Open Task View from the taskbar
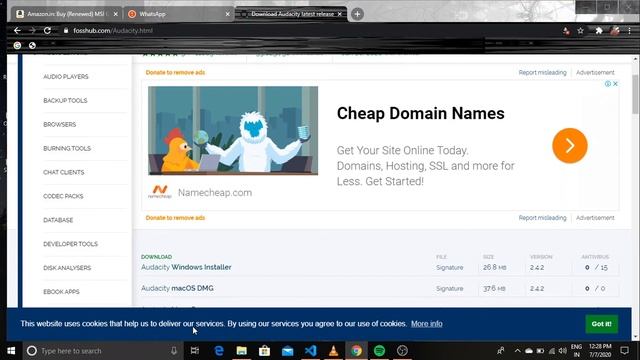 click(195, 351)
